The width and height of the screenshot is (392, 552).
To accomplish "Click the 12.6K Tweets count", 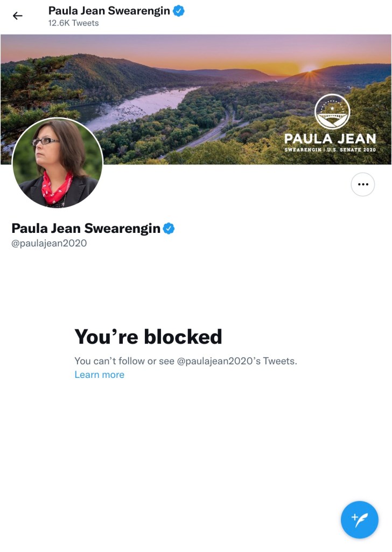I will [73, 23].
